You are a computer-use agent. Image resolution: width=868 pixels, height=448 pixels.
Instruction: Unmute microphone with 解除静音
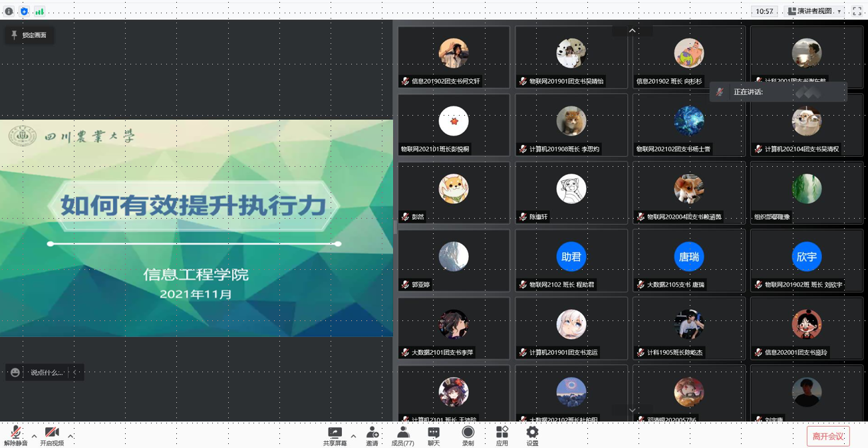[x=15, y=436]
